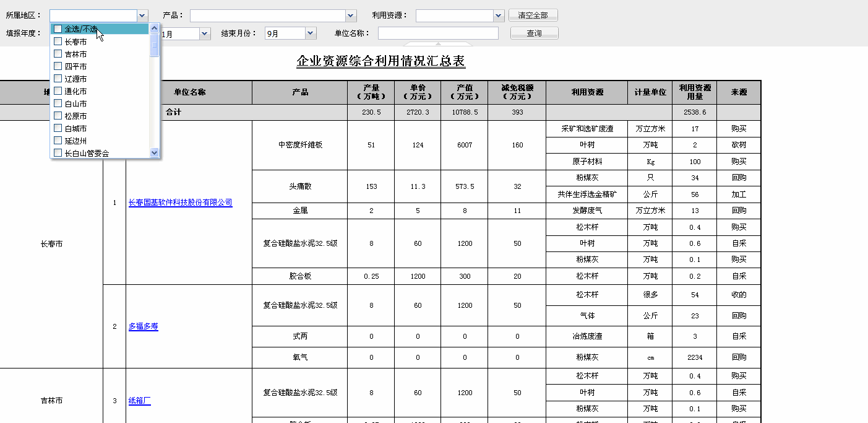Image resolution: width=868 pixels, height=423 pixels.
Task: Select the 中密度纤维板 product cell
Action: pos(300,145)
